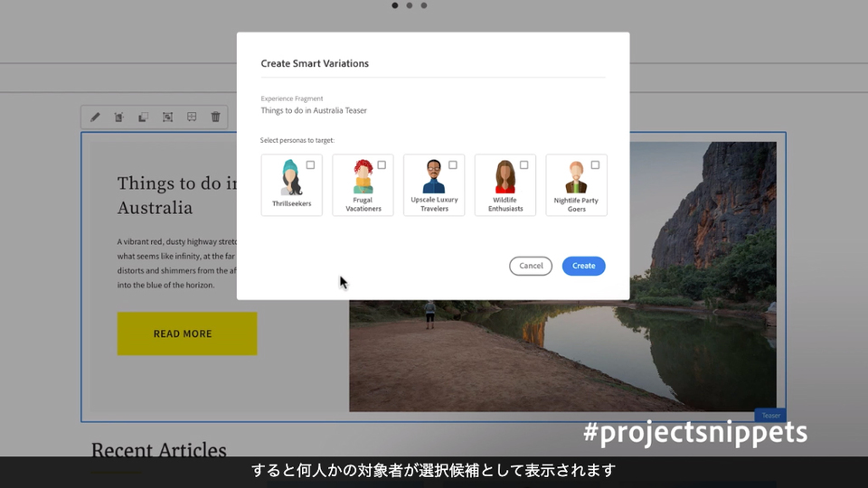Click the Upscale Luxury Travelers avatar
The height and width of the screenshot is (488, 868).
click(x=433, y=176)
